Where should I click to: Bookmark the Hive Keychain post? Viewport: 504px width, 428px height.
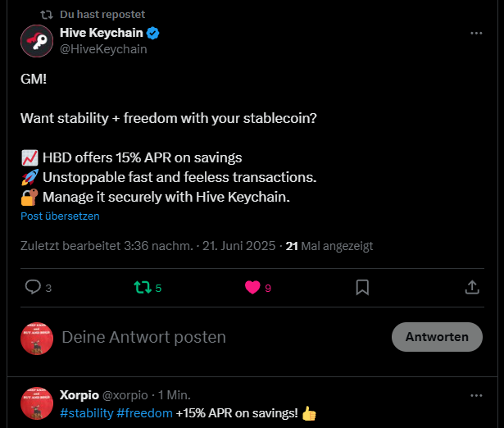click(x=362, y=287)
